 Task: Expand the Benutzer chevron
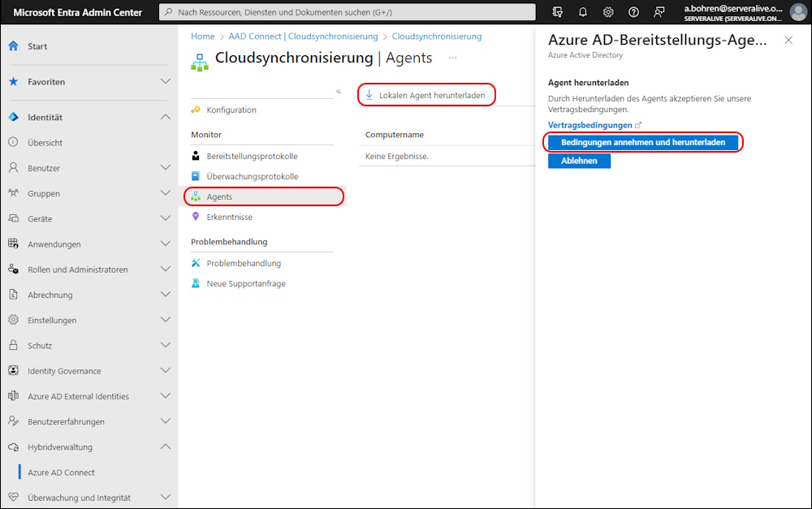165,167
